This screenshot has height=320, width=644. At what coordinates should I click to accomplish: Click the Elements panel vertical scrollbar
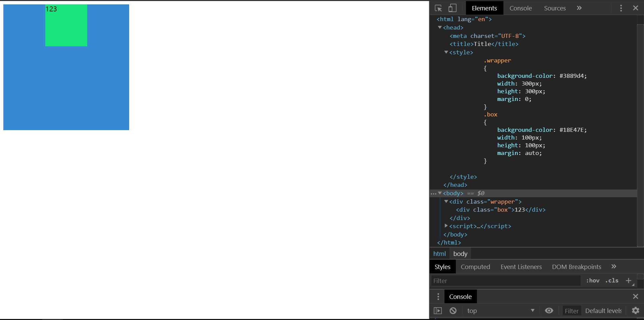pos(640,136)
